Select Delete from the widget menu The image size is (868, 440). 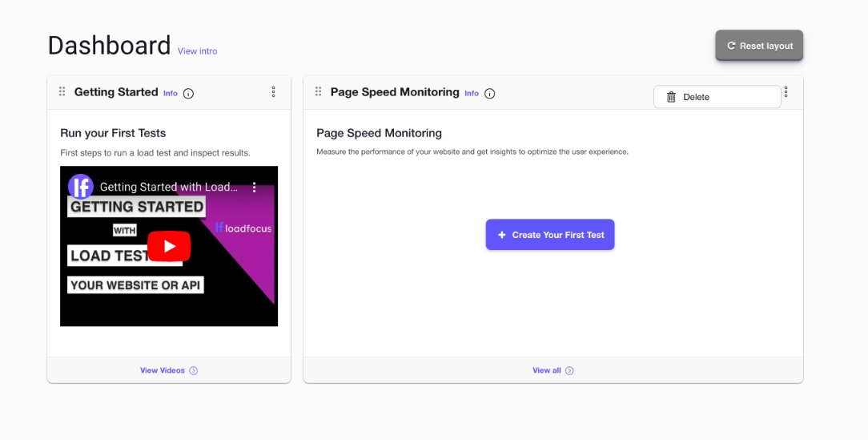717,97
